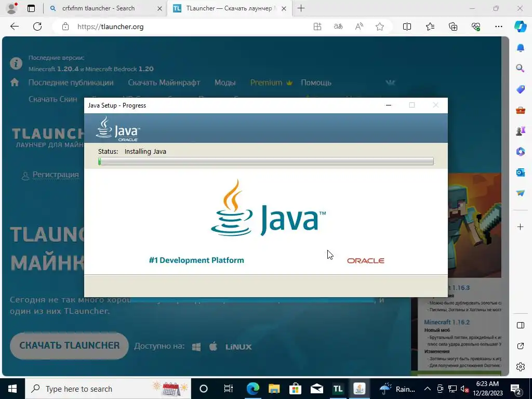
Task: Close the crfxfnm tlauncher Search tab
Action: [x=159, y=8]
